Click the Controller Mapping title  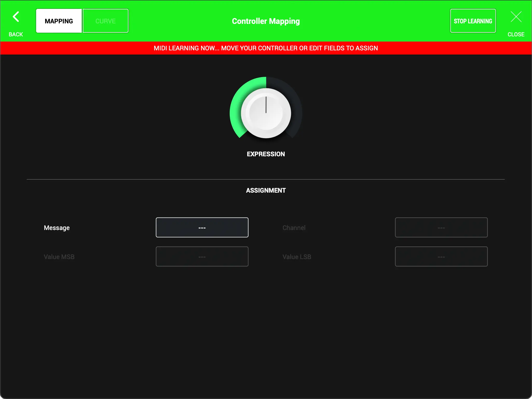pos(266,21)
